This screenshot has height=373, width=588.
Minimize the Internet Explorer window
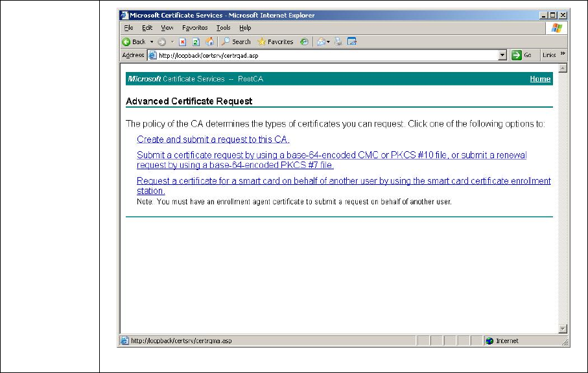click(x=544, y=16)
